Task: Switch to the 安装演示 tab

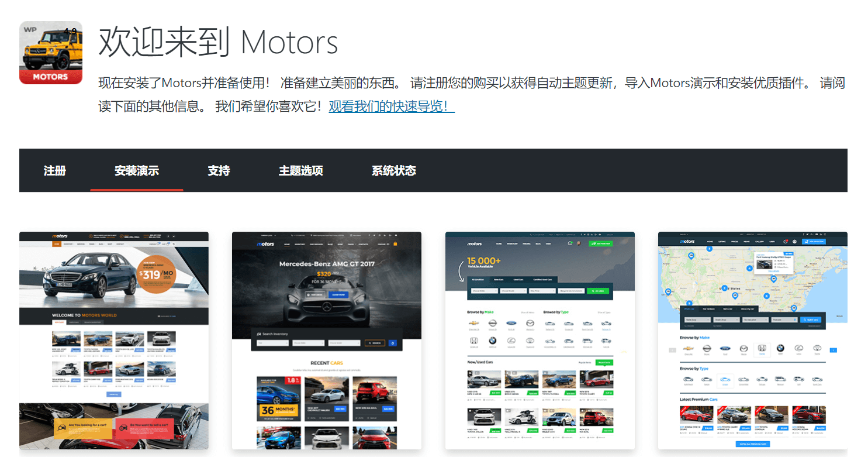Action: tap(137, 170)
